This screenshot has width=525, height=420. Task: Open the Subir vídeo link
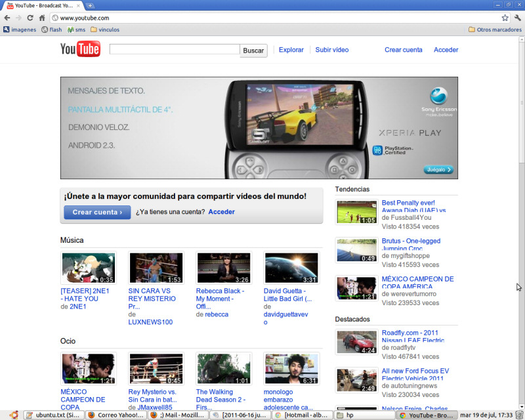point(332,50)
